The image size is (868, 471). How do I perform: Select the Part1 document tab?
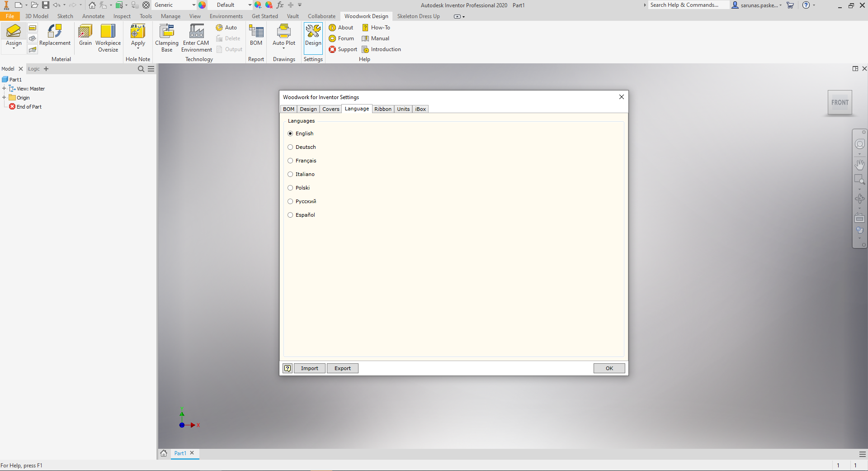[x=180, y=453]
